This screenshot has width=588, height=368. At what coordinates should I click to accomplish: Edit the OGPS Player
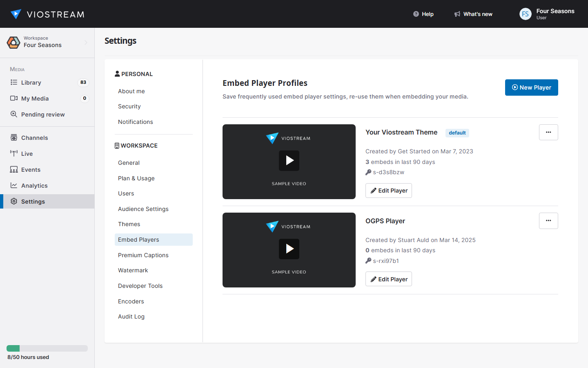point(389,279)
